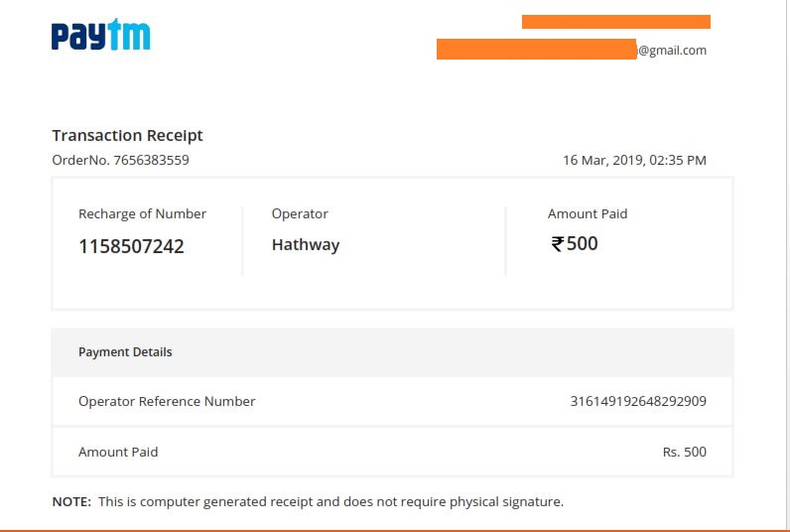The width and height of the screenshot is (790, 532).
Task: Click the Operator label
Action: 300,213
